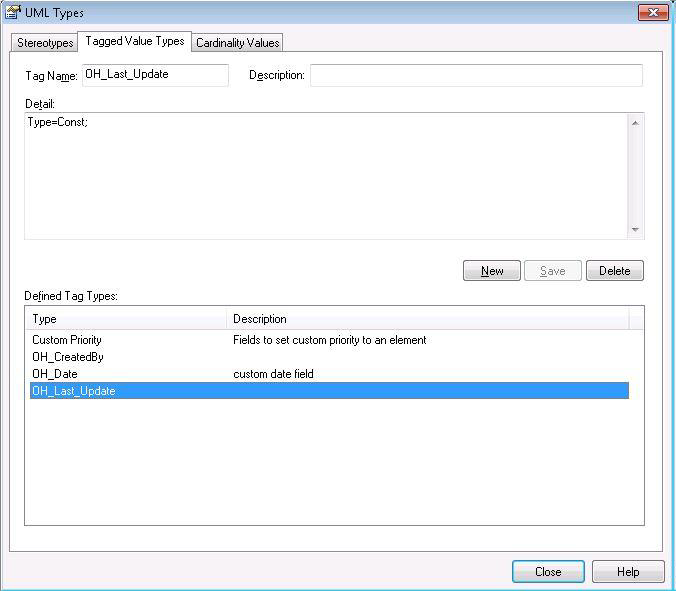Screen dimensions: 676x591
Task: Select the highlighted OH_Last_Update row
Action: pos(73,391)
